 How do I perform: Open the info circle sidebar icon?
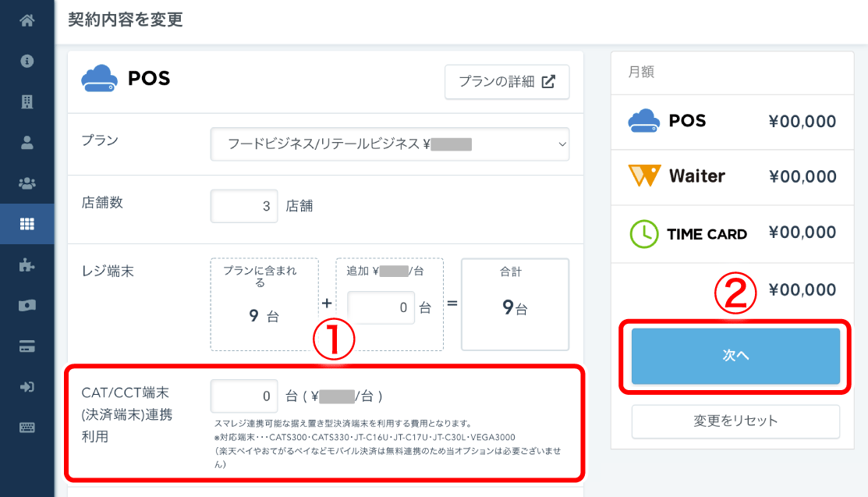click(27, 61)
